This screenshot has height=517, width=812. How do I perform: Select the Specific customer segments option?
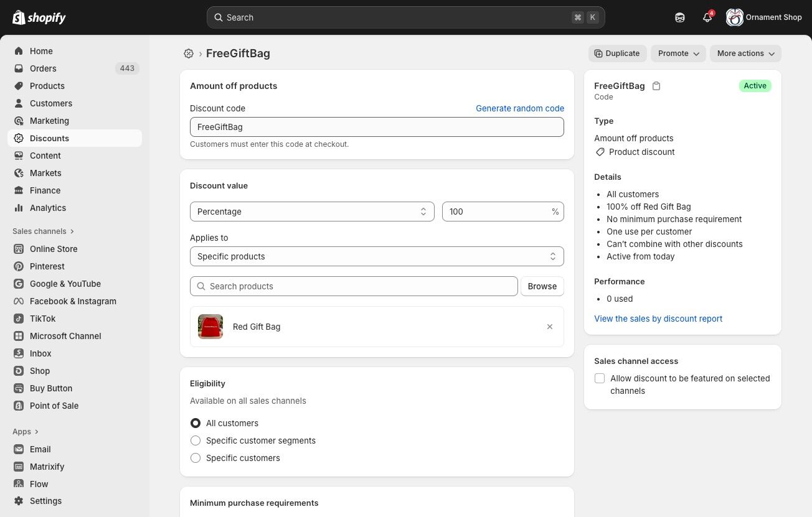tap(196, 440)
